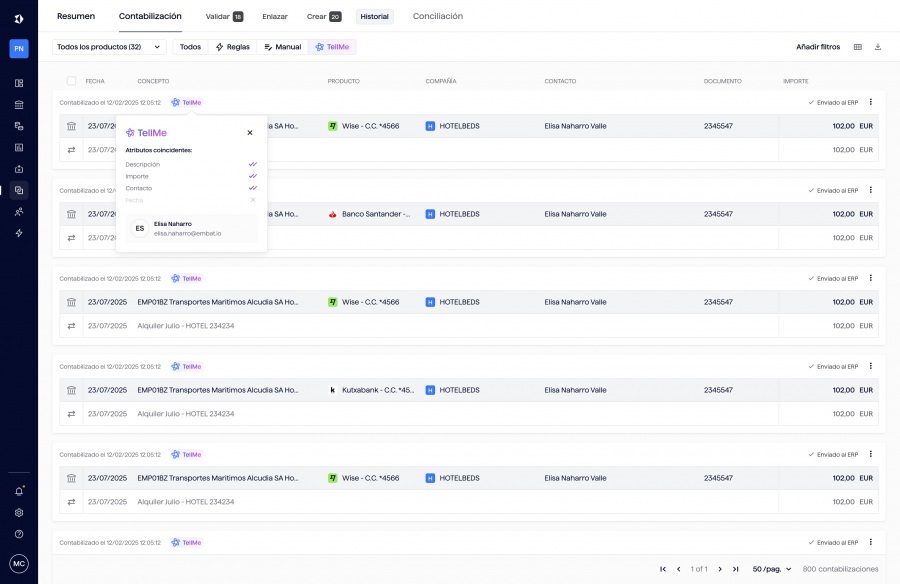The height and width of the screenshot is (584, 900).
Task: Click the Añadir filtros button
Action: (x=817, y=47)
